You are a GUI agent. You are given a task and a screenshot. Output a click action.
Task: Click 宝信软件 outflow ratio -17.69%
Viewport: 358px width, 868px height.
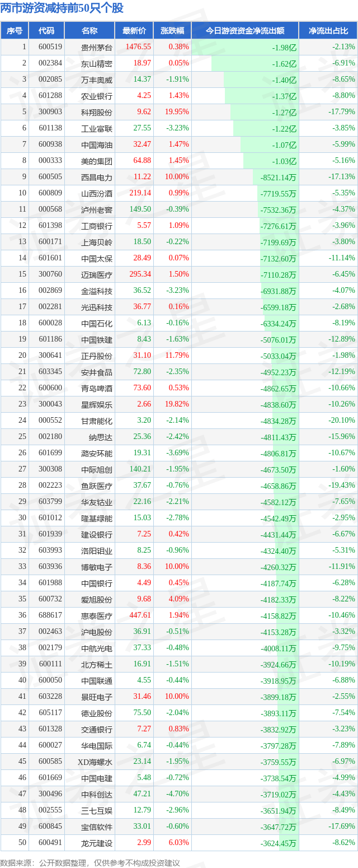[x=342, y=827]
